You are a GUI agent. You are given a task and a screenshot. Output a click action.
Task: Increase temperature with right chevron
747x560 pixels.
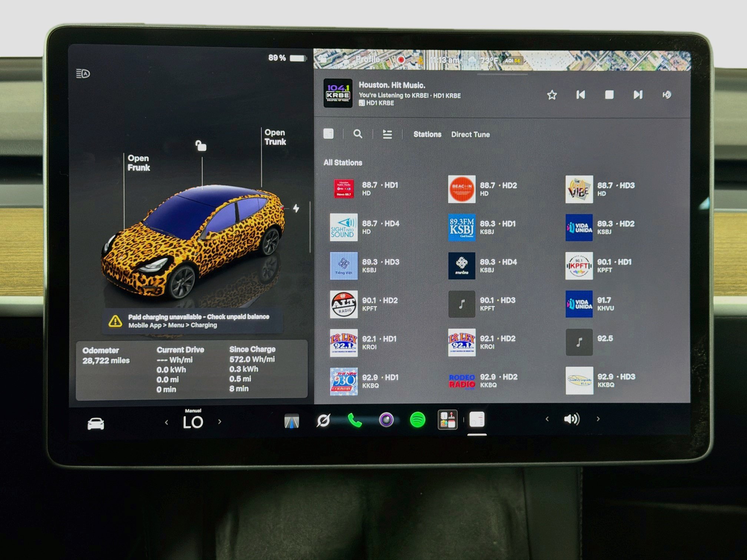pos(220,421)
